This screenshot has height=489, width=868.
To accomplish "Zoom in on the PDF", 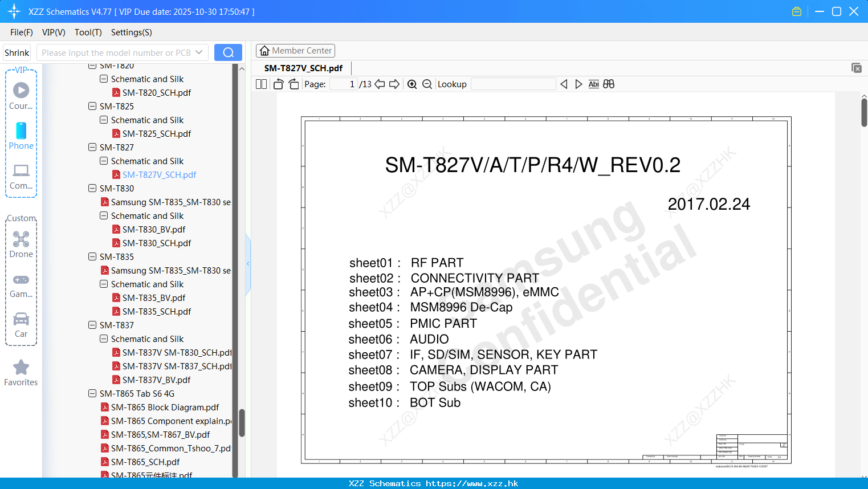I will click(412, 84).
